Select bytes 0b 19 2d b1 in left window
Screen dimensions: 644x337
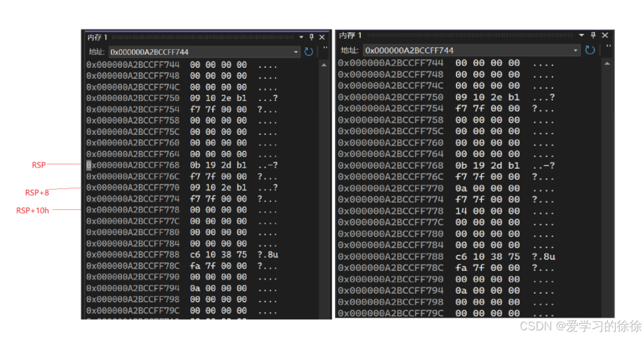[x=218, y=165]
